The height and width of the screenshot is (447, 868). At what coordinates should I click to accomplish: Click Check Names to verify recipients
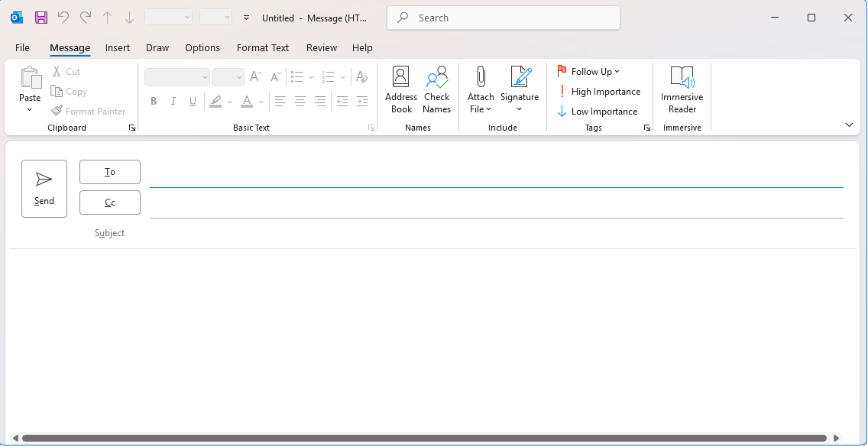coord(436,89)
